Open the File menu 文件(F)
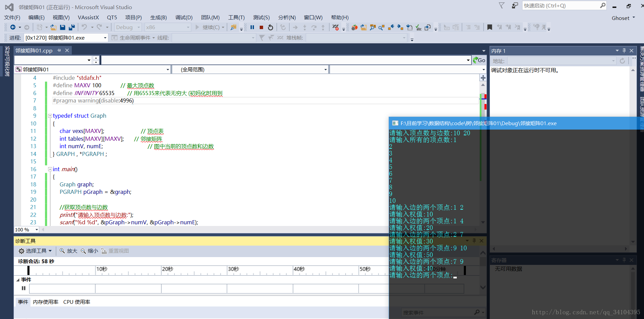Image resolution: width=644 pixels, height=319 pixels. [12, 17]
